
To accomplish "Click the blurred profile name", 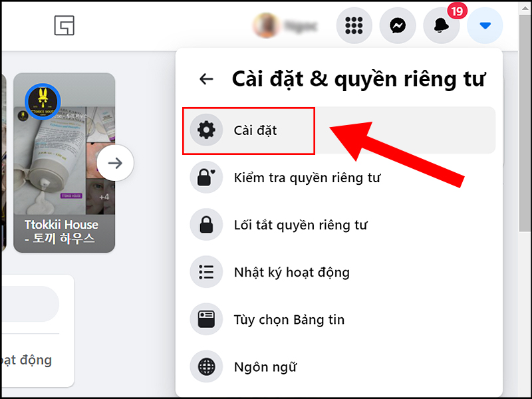I will point(301,26).
